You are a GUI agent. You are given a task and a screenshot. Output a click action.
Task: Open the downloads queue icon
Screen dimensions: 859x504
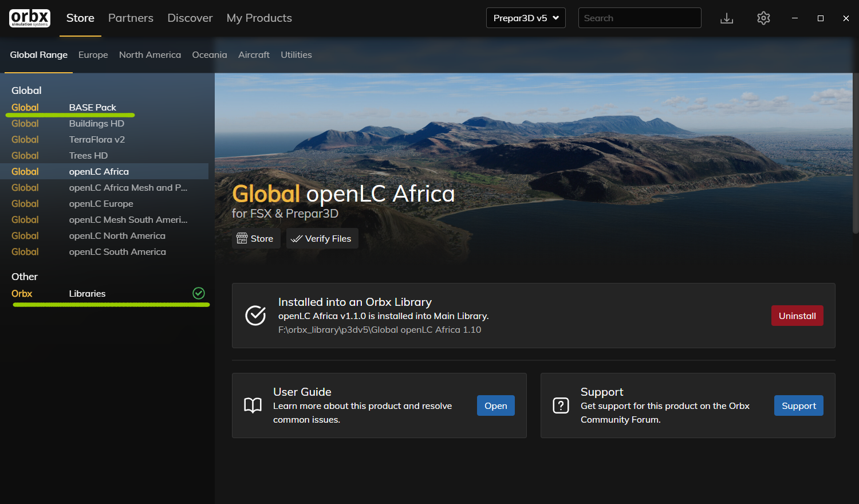727,18
